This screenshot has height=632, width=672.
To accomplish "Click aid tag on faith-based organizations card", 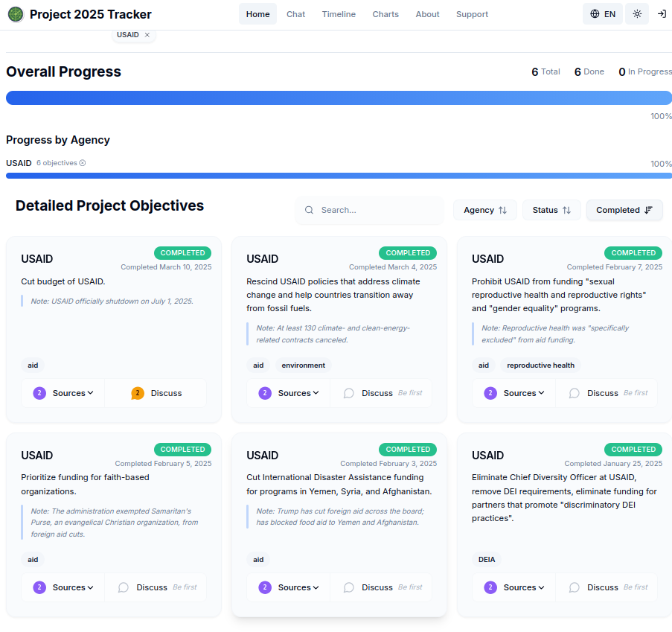I will pyautogui.click(x=33, y=560).
